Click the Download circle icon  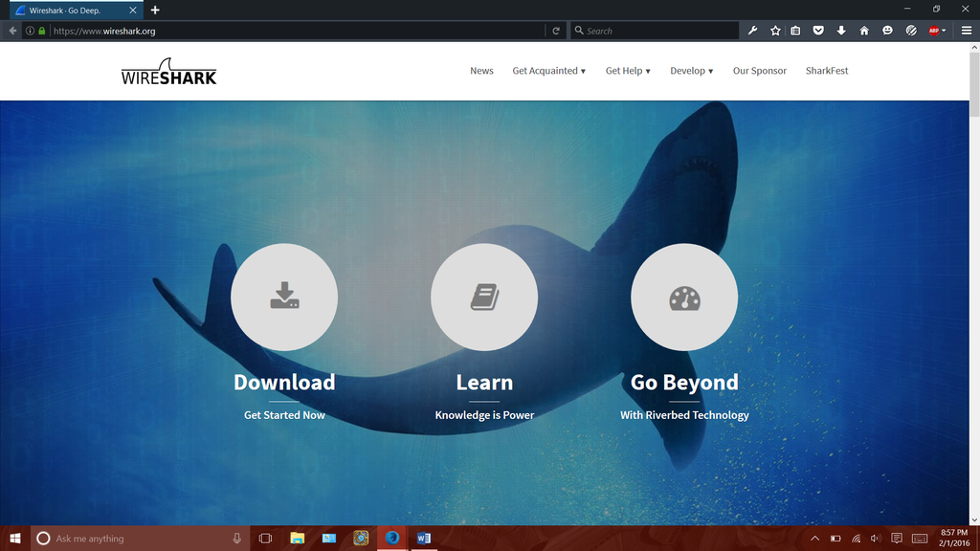coord(284,297)
